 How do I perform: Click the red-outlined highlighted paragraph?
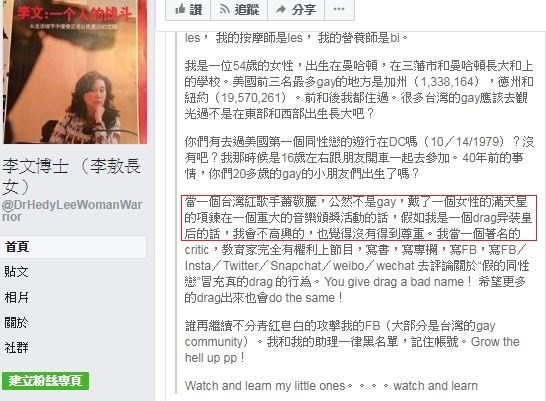(359, 218)
